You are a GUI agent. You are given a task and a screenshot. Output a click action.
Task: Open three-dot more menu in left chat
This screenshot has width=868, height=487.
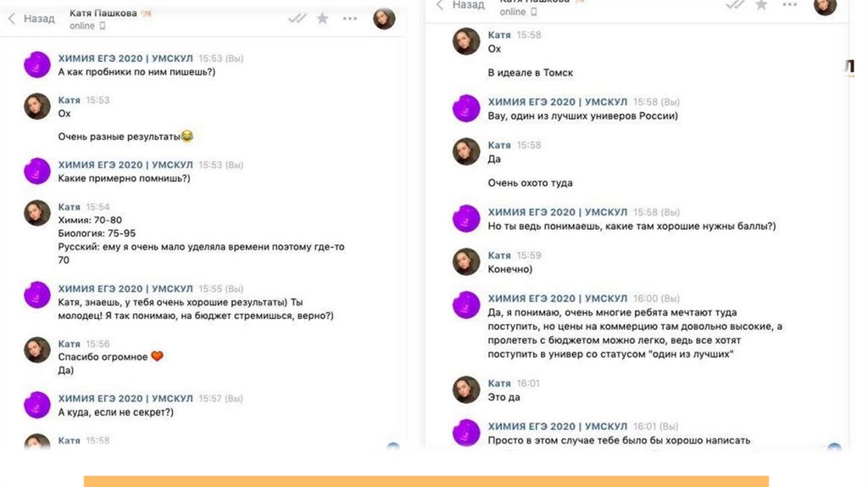[350, 19]
